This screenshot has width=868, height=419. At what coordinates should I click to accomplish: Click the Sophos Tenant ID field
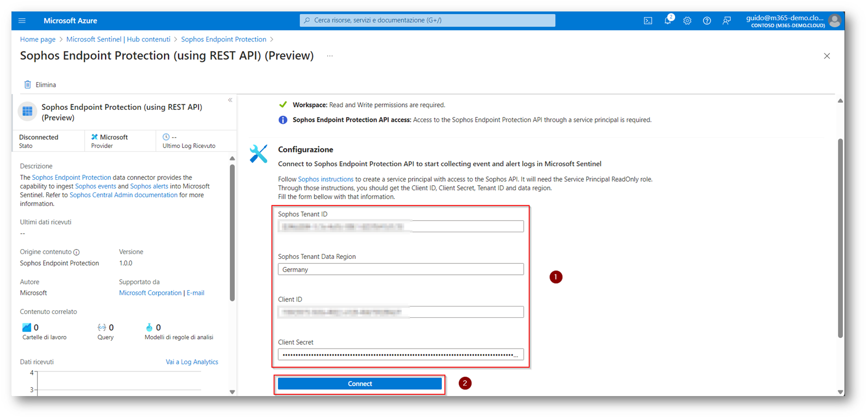401,226
